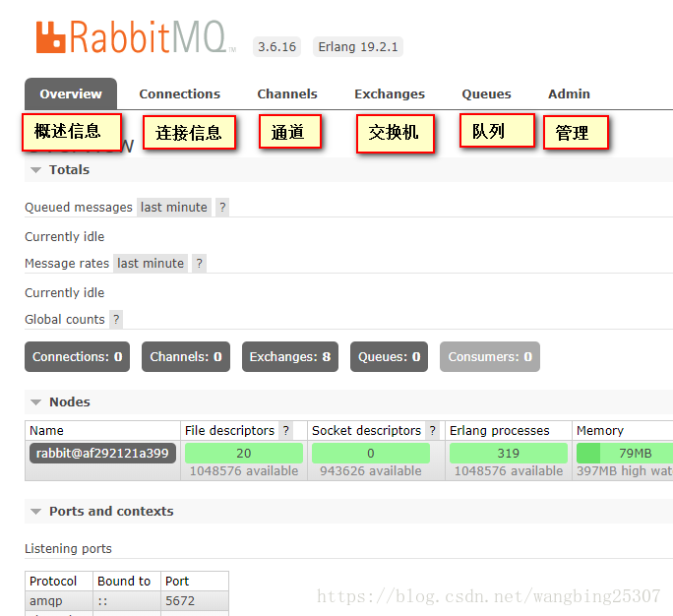Click the Socket descriptors bar showing 0

pyautogui.click(x=371, y=454)
